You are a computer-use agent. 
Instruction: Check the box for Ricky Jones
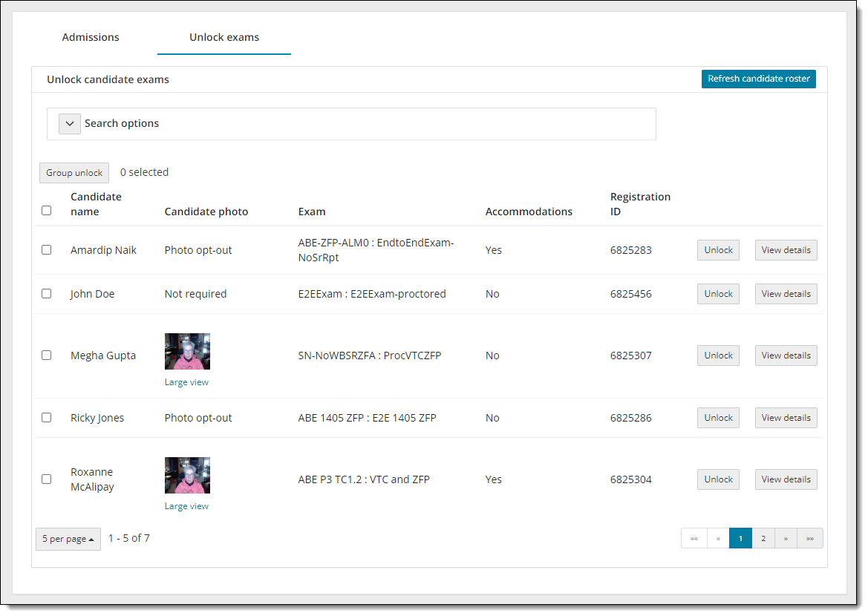[x=47, y=418]
